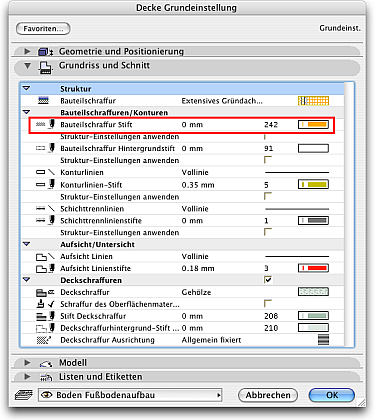Collapse the Struktur group

click(26, 88)
